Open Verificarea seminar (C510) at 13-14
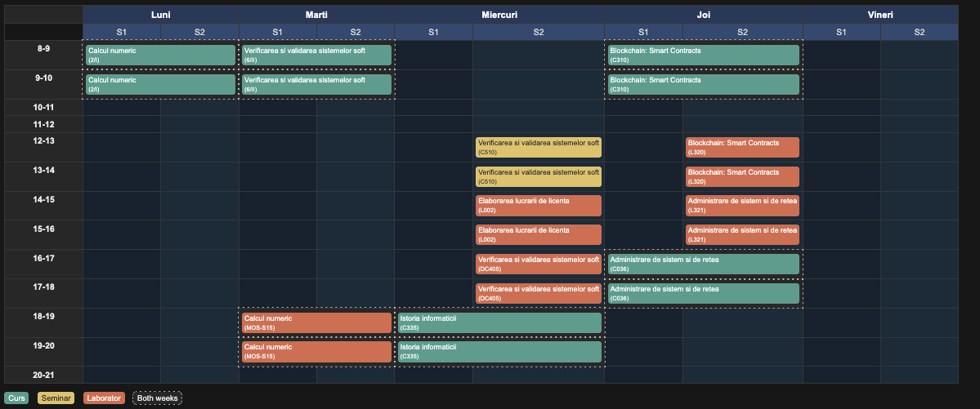The width and height of the screenshot is (980, 409). coord(538,176)
